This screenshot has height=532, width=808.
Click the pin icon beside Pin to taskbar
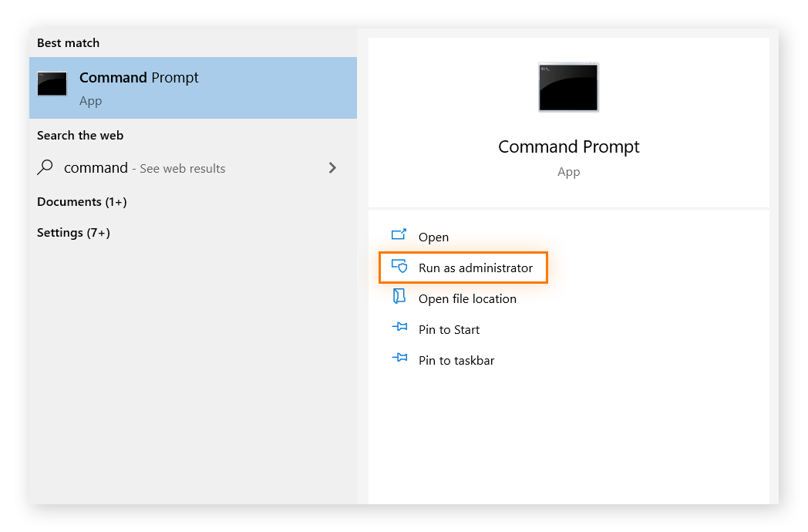[399, 359]
